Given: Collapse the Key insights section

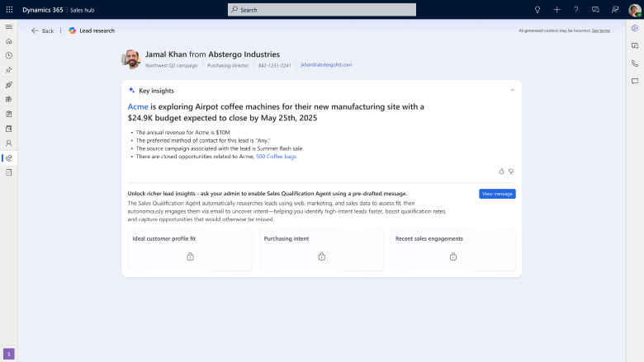Looking at the screenshot, I should point(512,90).
